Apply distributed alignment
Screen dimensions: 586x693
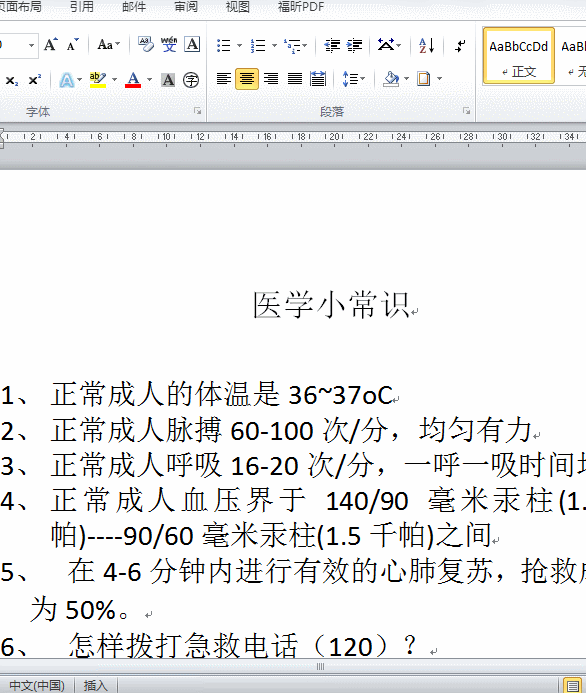[x=318, y=79]
